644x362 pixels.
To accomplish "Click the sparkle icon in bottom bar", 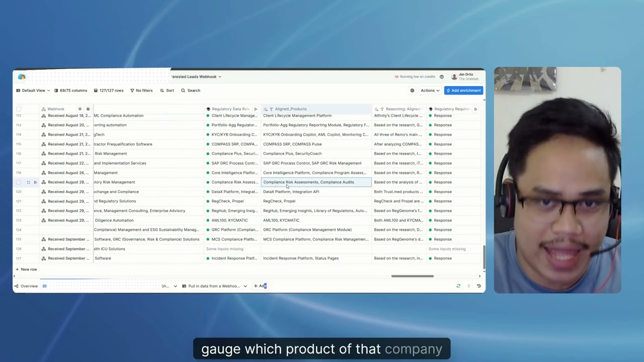I will click(469, 286).
